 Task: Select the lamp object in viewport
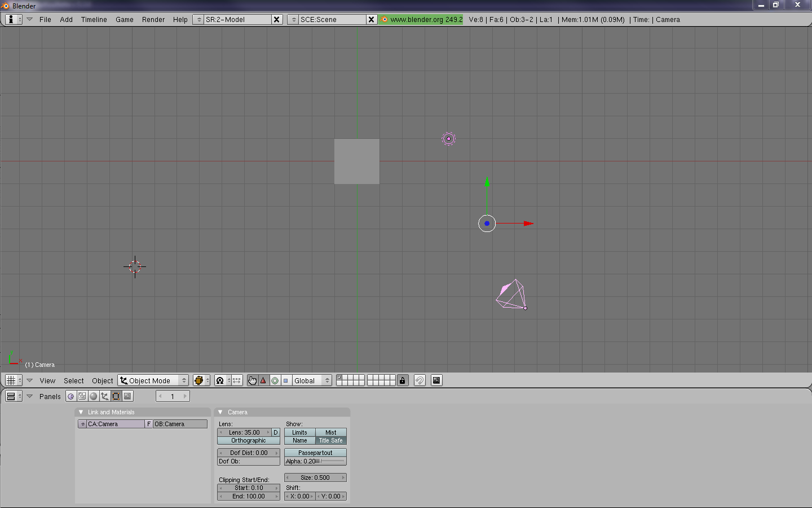(448, 138)
